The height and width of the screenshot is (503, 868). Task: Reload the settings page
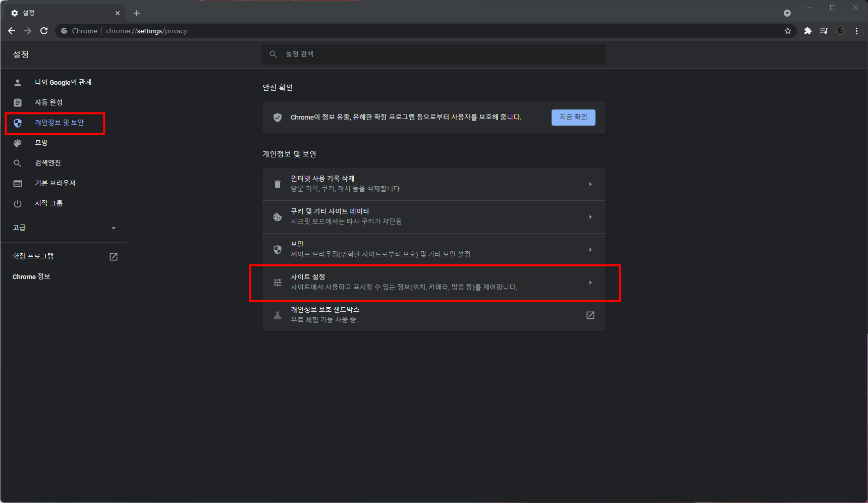44,31
